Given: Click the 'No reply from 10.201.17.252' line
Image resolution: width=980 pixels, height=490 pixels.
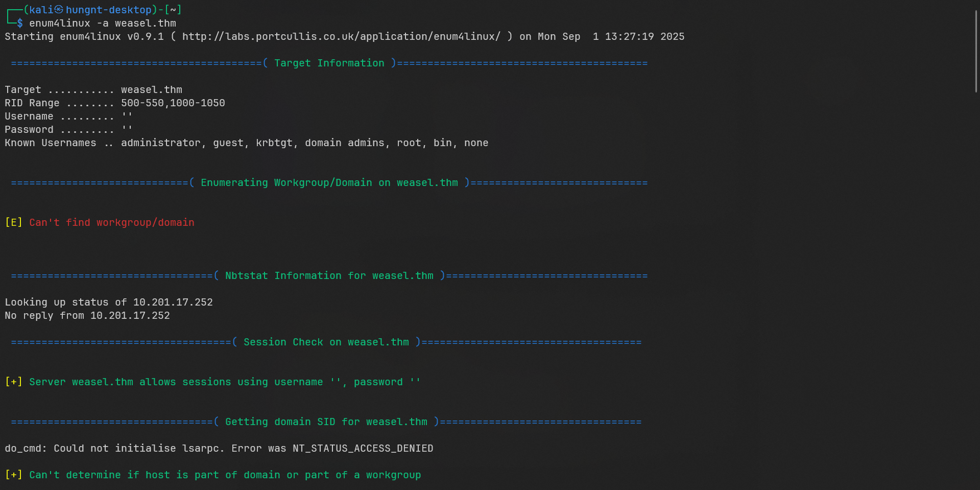Looking at the screenshot, I should (87, 315).
